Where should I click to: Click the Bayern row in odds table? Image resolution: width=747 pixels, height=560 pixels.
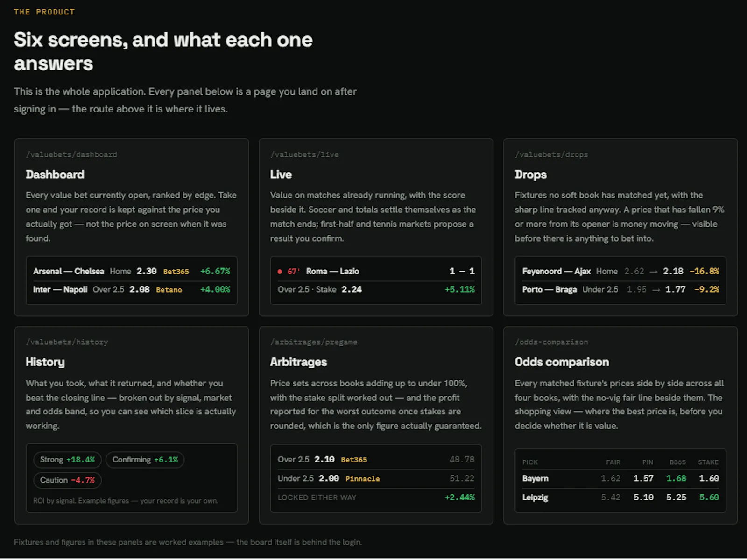[620, 478]
